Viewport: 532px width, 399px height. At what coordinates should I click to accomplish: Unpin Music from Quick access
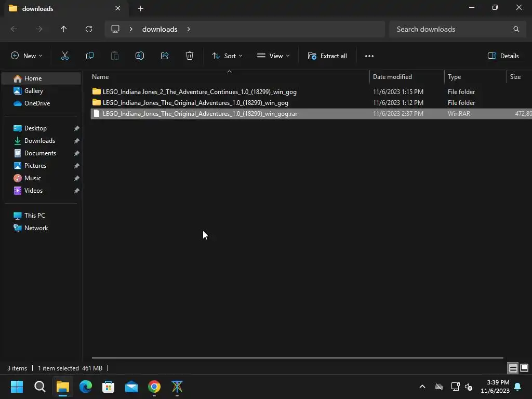77,178
